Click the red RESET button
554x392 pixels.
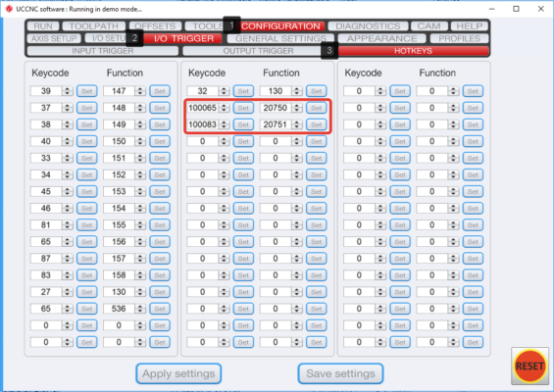[529, 366]
